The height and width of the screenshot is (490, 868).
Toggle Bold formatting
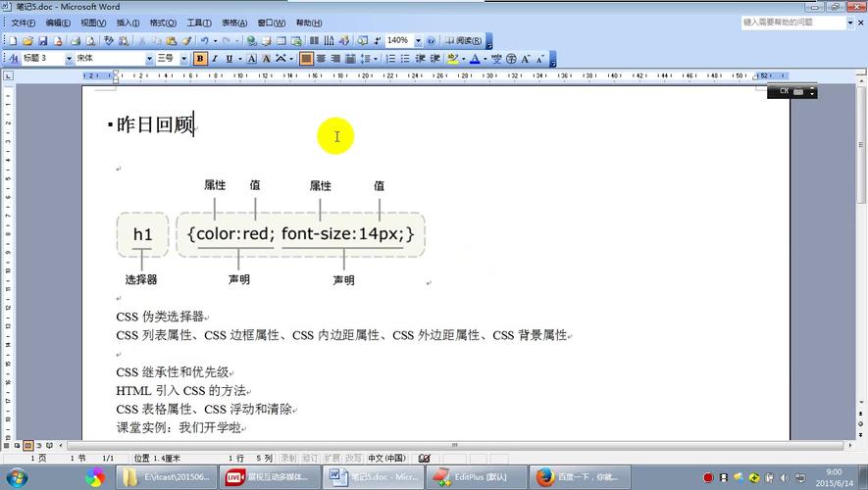[x=200, y=58]
